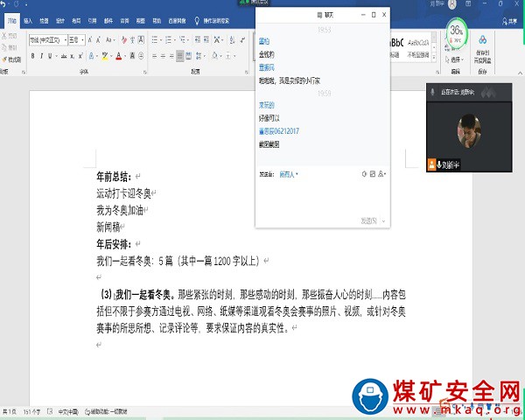Click accessibility checker in status bar
Screen dimensions: 525x420
(x=106, y=411)
